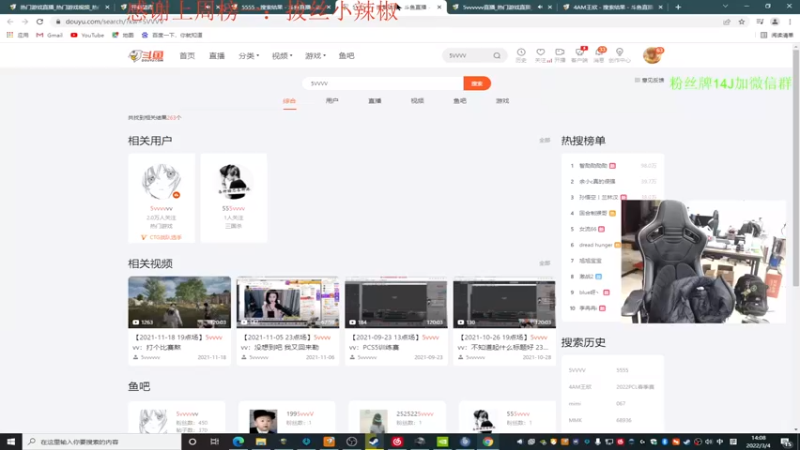Select the 综合 results tab
Image resolution: width=800 pixels, height=450 pixels.
289,101
